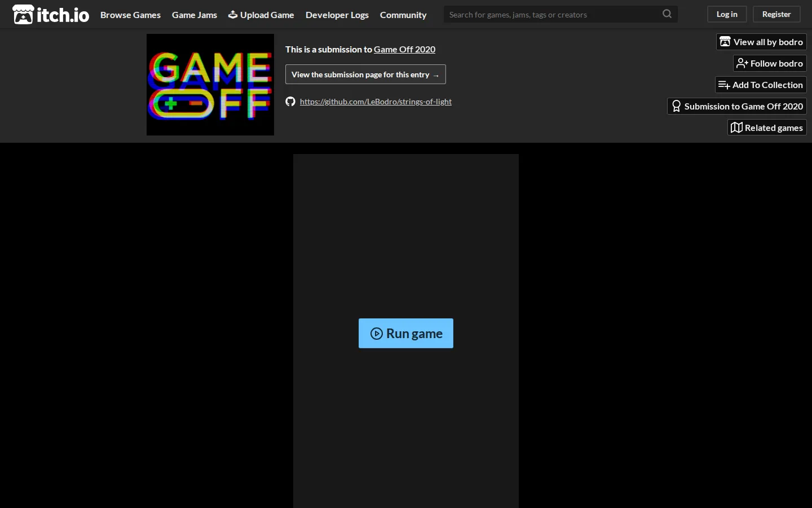Screen dimensions: 812x508
Task: Open Submission to Game Off 2020
Action: (737, 106)
